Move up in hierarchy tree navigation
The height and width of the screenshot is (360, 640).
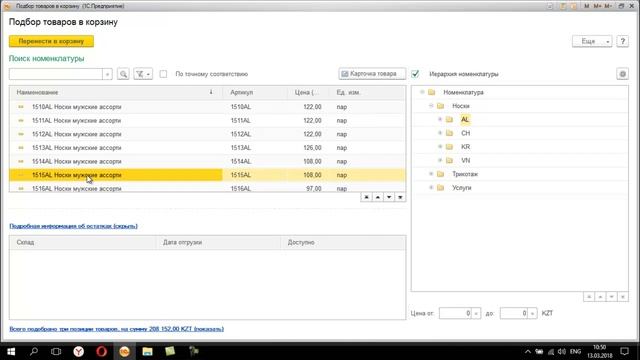(600, 297)
